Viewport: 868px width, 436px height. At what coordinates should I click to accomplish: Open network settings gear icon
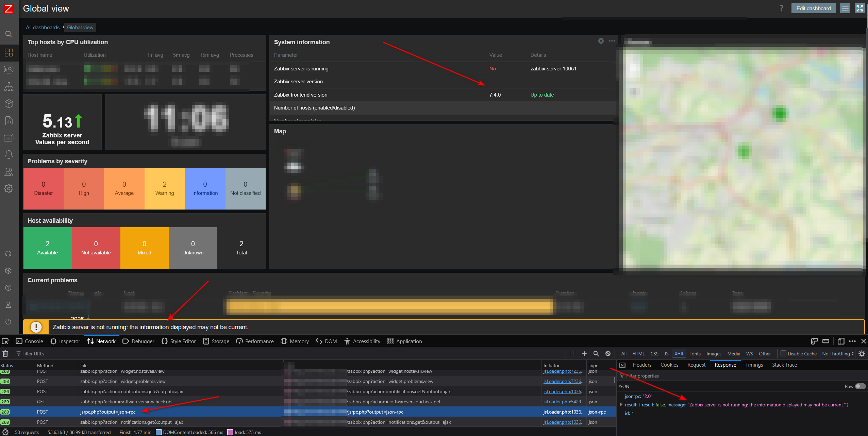pyautogui.click(x=862, y=354)
